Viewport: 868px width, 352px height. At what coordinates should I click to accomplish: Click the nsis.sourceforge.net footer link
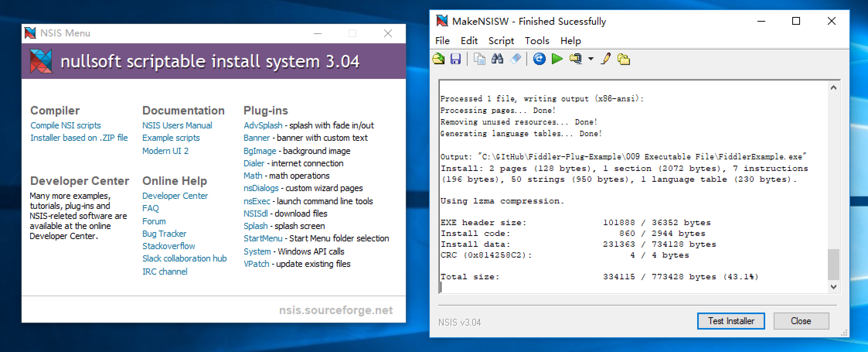(336, 310)
